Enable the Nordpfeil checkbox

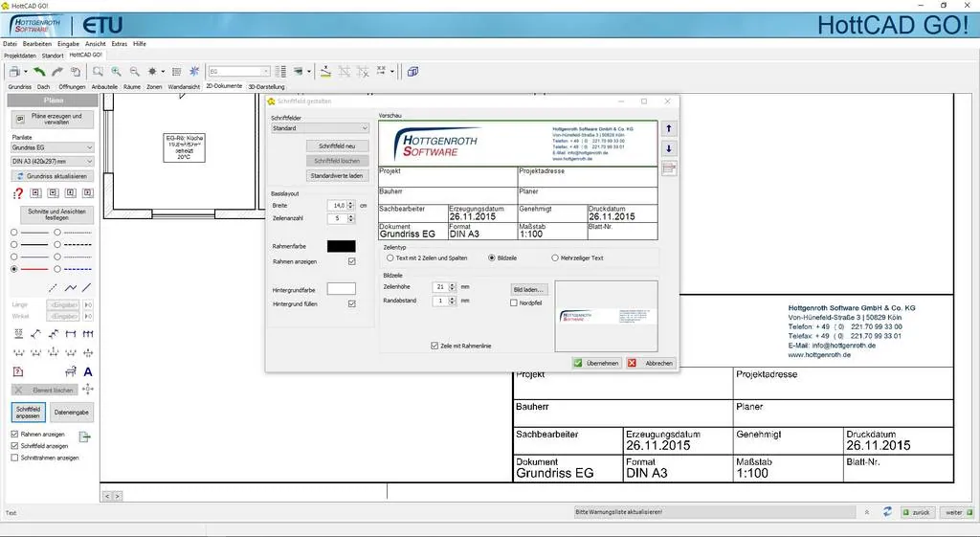tap(514, 302)
